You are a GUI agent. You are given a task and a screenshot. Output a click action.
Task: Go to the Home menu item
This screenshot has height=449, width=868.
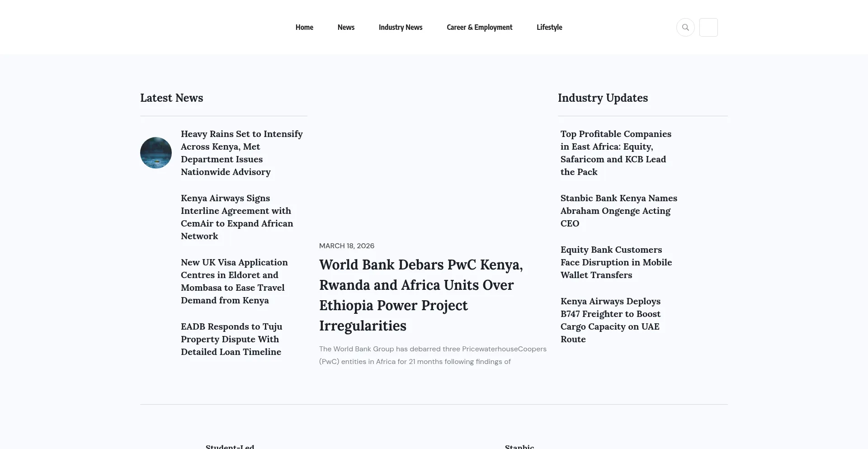(304, 27)
